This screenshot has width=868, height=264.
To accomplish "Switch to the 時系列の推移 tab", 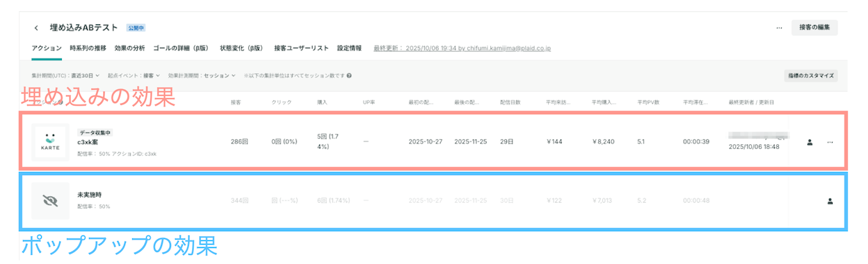I will 88,48.
